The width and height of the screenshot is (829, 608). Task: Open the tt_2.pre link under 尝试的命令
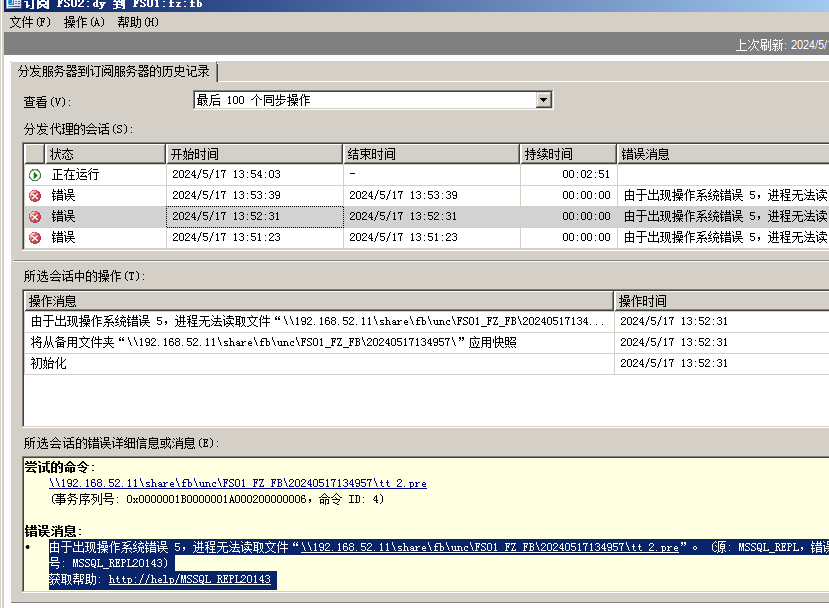pos(238,483)
